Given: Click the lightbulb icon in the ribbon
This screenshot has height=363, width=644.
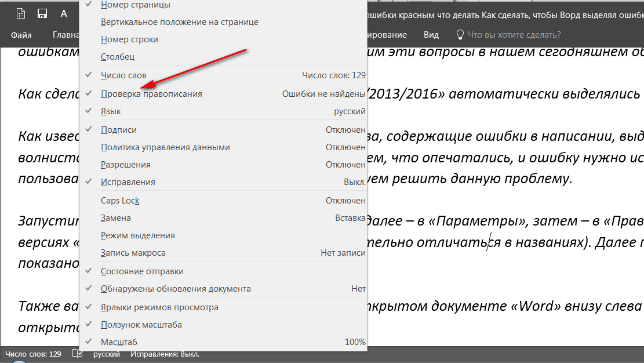Looking at the screenshot, I should pos(460,35).
